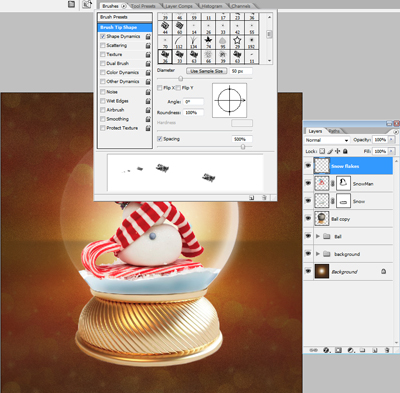Screen dimensions: 400x393
Task: Click the Diameter slider handle
Action: (180, 79)
